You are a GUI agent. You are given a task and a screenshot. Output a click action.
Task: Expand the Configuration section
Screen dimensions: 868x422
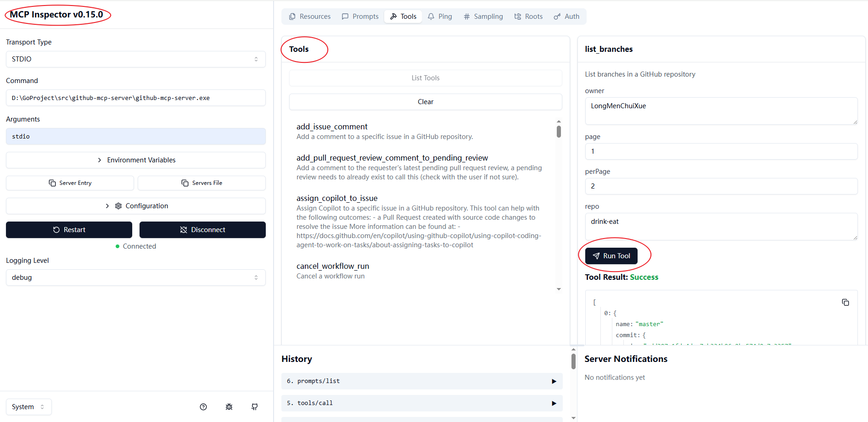(x=136, y=206)
